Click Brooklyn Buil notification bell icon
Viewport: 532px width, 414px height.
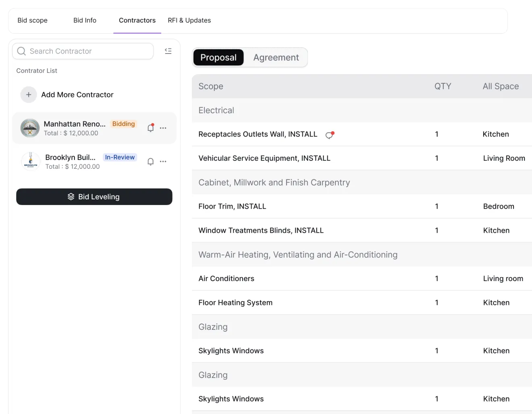tap(151, 161)
